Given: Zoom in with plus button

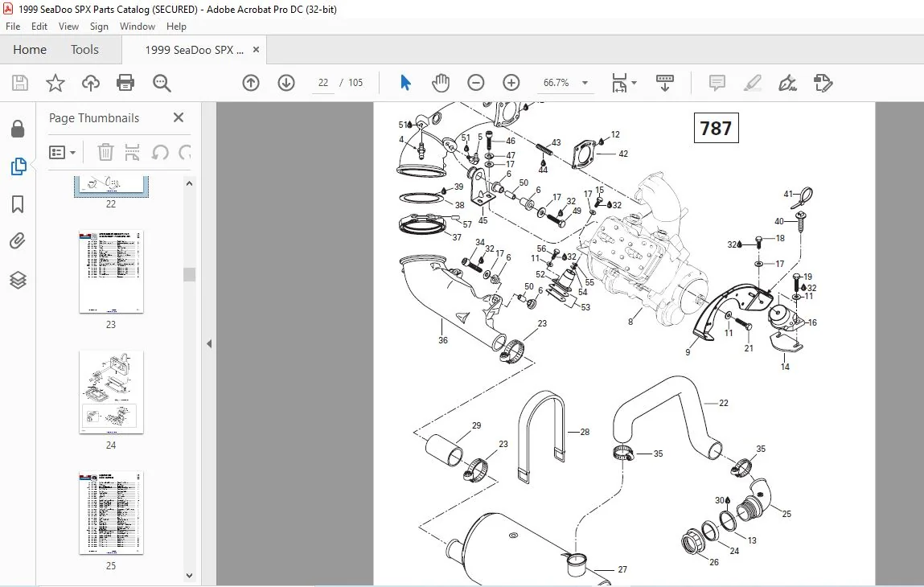Looking at the screenshot, I should point(511,83).
